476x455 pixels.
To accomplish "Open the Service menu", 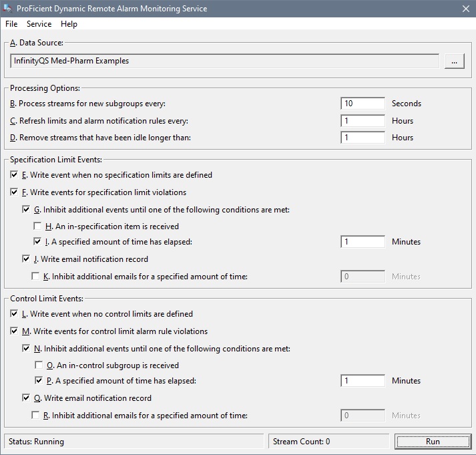I will pos(39,24).
